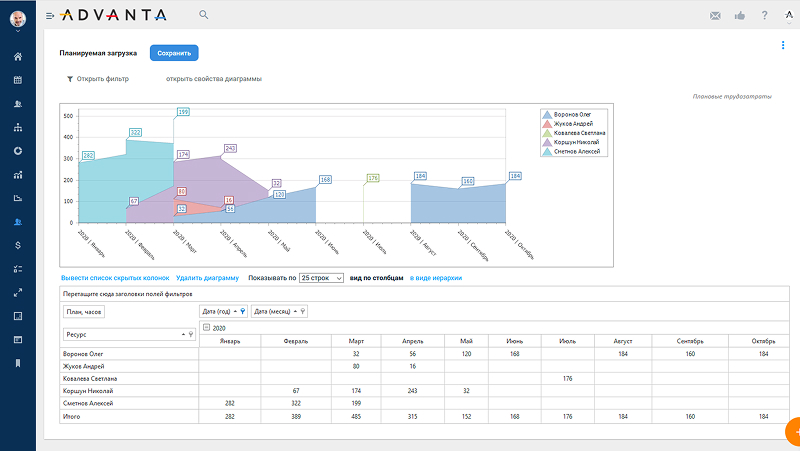Viewport: 800px width, 451px height.
Task: Open the mail envelope icon
Action: (x=715, y=16)
